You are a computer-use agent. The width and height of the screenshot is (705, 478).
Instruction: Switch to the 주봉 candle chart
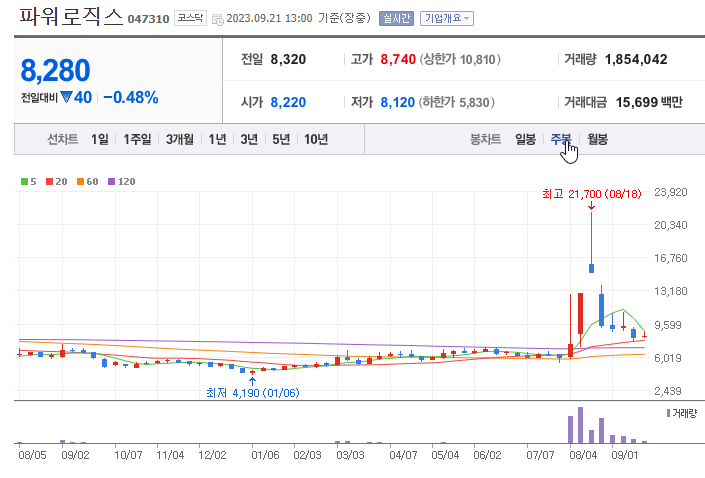[x=561, y=139]
